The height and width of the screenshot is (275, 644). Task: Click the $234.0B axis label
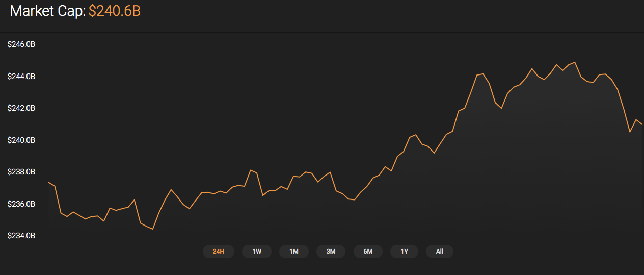(21, 236)
